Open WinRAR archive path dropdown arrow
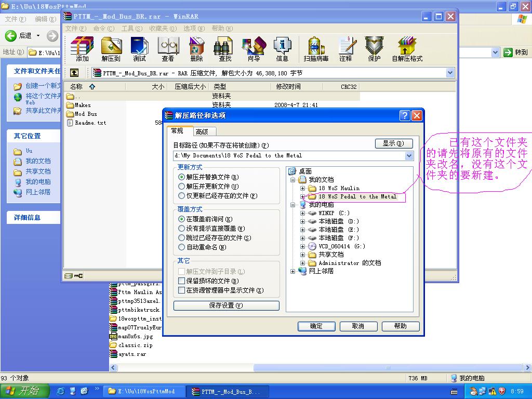 pos(450,73)
